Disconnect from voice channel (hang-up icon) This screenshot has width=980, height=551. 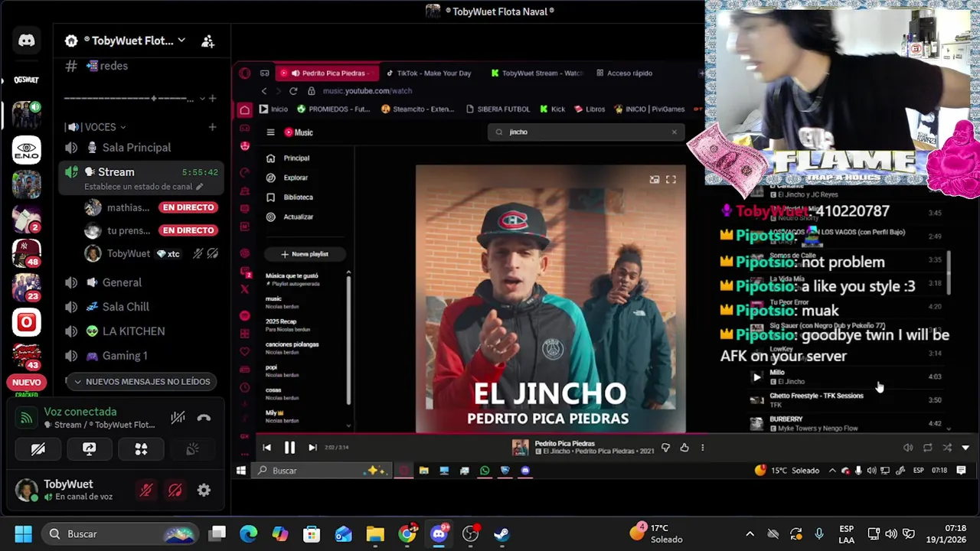[x=204, y=418]
